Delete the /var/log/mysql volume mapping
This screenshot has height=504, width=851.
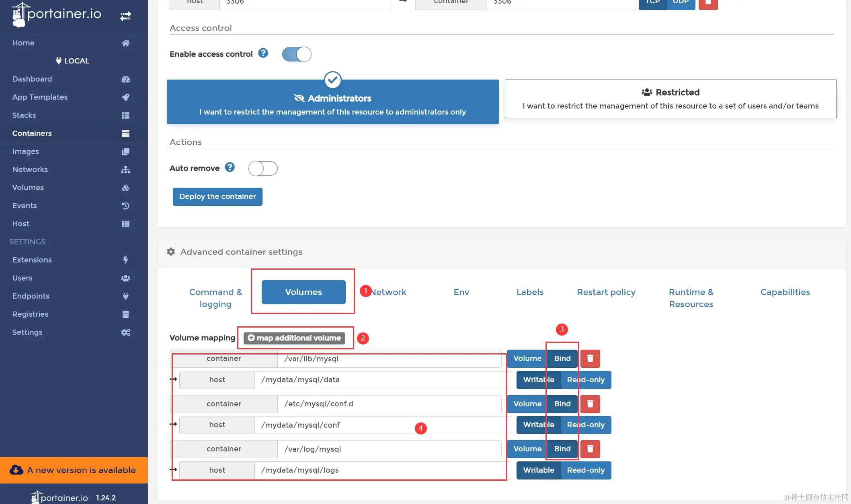click(590, 449)
